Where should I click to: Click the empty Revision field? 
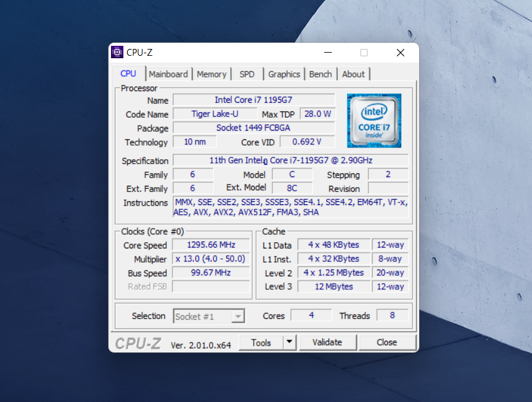click(388, 188)
